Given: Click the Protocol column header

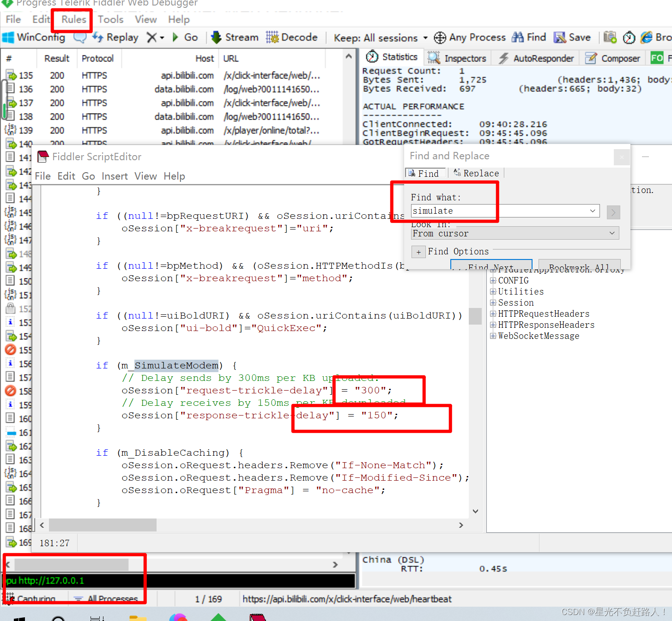Looking at the screenshot, I should click(97, 59).
